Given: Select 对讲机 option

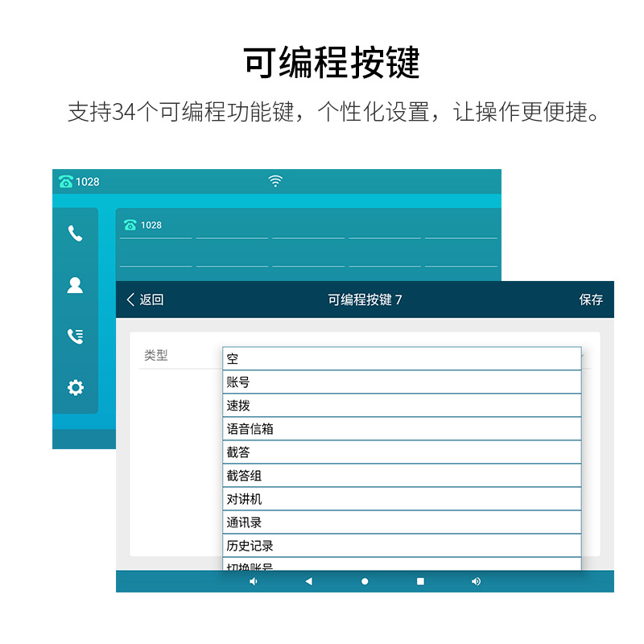Looking at the screenshot, I should tap(401, 499).
